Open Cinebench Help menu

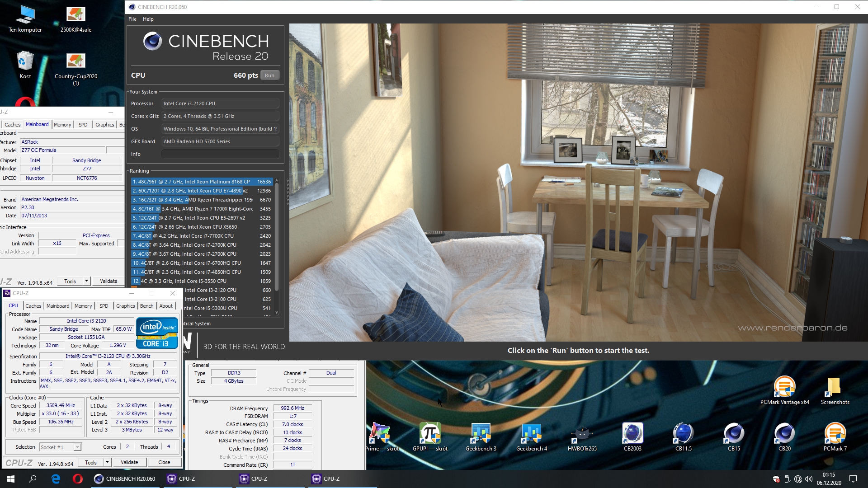pyautogui.click(x=148, y=19)
